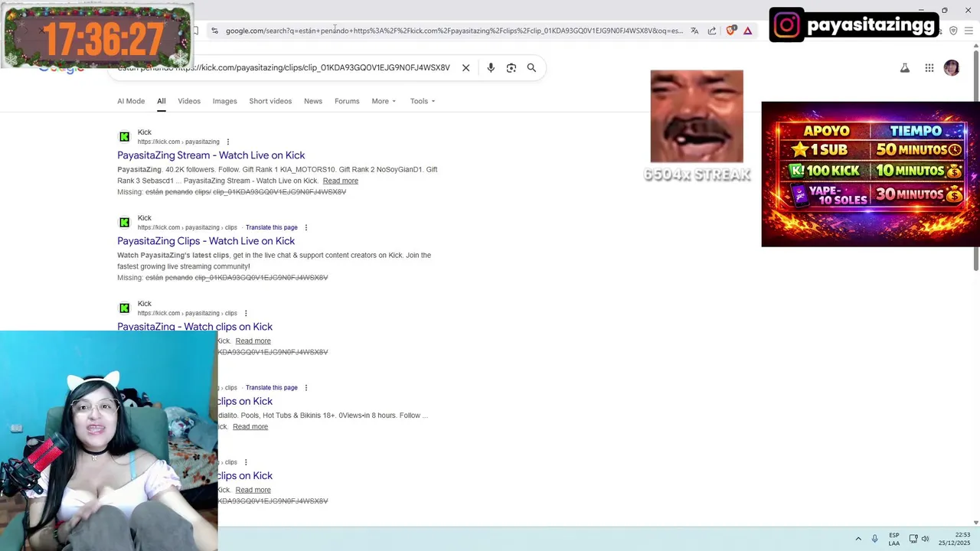The width and height of the screenshot is (980, 551).
Task: Click the VPN shield icon in toolbar
Action: 953,31
